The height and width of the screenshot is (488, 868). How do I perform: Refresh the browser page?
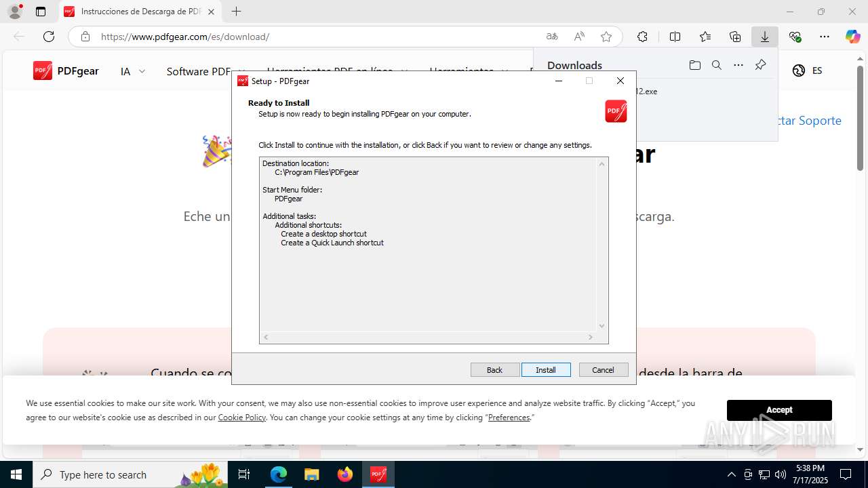click(49, 37)
